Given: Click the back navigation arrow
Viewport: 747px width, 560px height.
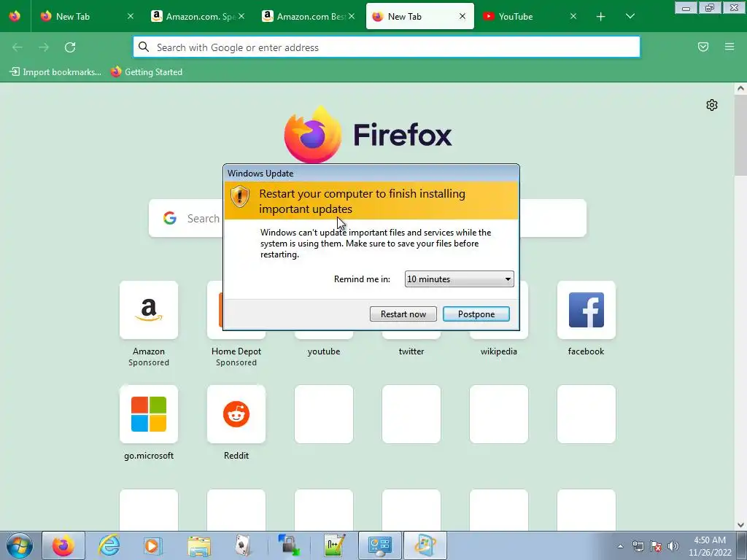Looking at the screenshot, I should (x=18, y=47).
